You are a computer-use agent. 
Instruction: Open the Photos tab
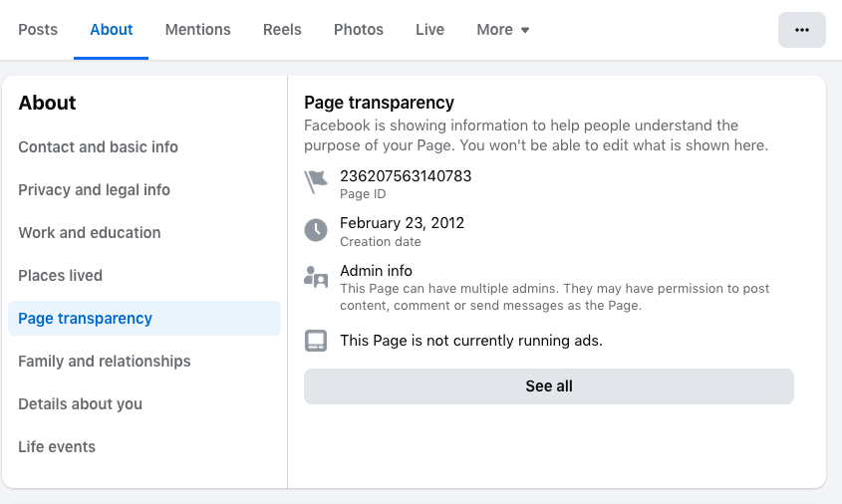point(359,30)
